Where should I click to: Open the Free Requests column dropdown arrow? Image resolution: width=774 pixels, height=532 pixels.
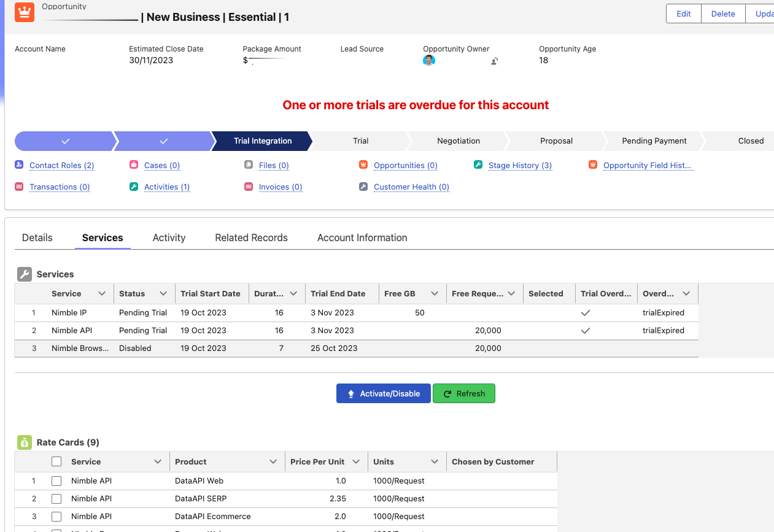(511, 294)
